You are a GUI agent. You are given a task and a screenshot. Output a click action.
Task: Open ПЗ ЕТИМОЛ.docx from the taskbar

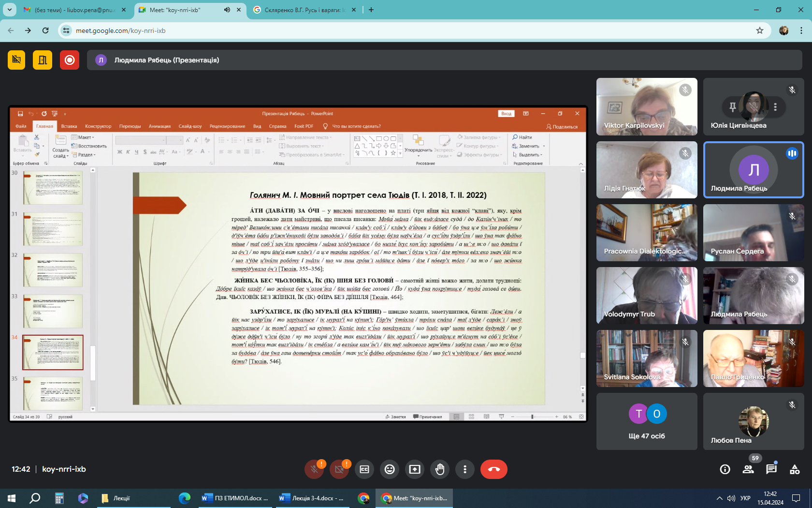click(x=235, y=498)
